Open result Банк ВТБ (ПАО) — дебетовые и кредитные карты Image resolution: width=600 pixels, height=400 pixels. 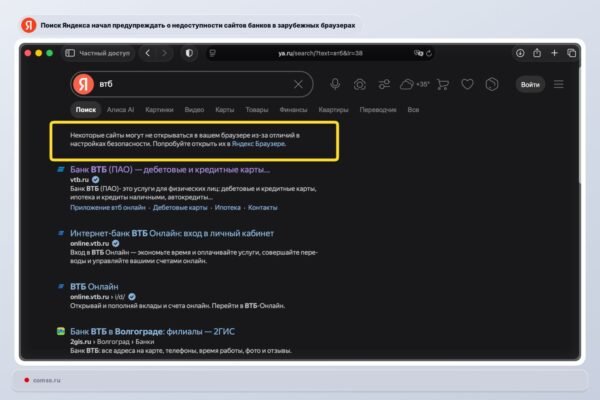pos(170,170)
